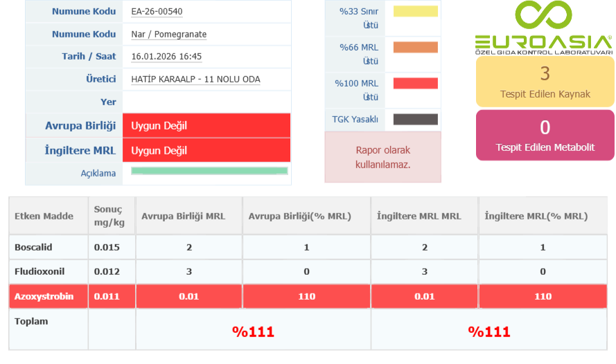Select the Fludioxonil row
This screenshot has width=616, height=364.
(39, 272)
